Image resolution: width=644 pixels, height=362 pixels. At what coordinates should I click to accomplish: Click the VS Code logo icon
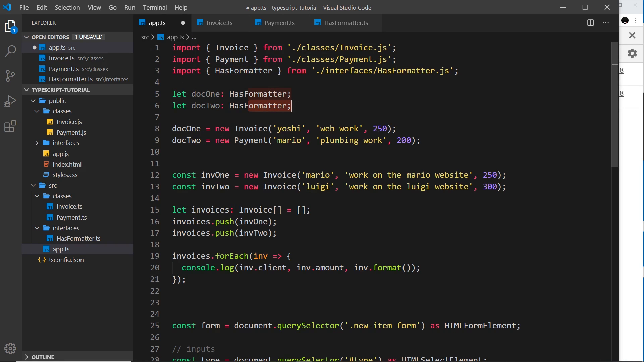7,7
